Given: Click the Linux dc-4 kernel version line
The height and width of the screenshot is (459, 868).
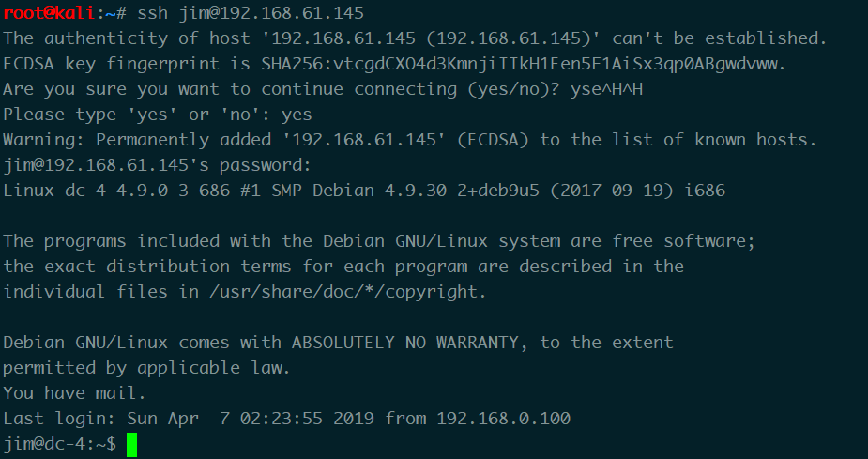Looking at the screenshot, I should pos(364,191).
